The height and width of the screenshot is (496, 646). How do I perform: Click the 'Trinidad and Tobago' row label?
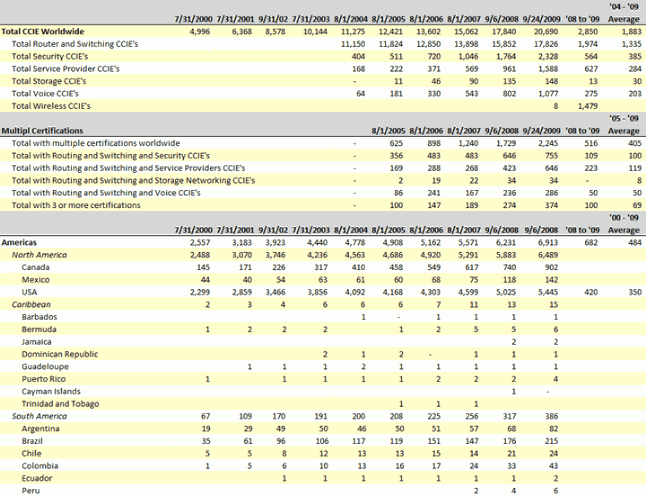point(60,403)
